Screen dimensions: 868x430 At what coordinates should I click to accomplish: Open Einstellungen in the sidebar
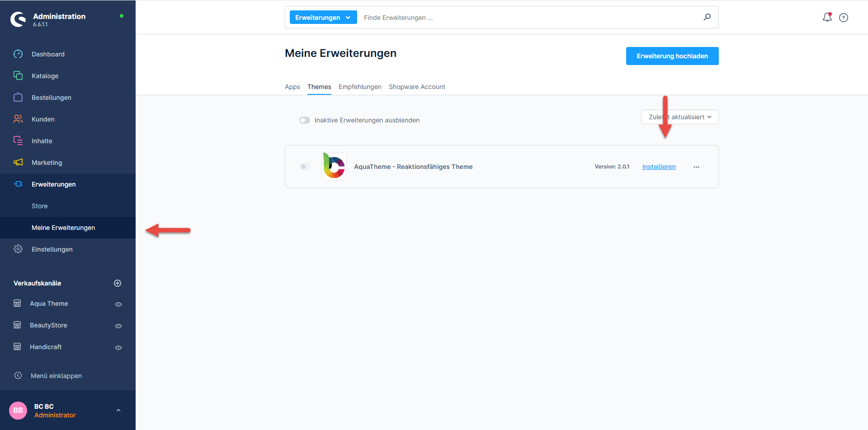tap(52, 249)
